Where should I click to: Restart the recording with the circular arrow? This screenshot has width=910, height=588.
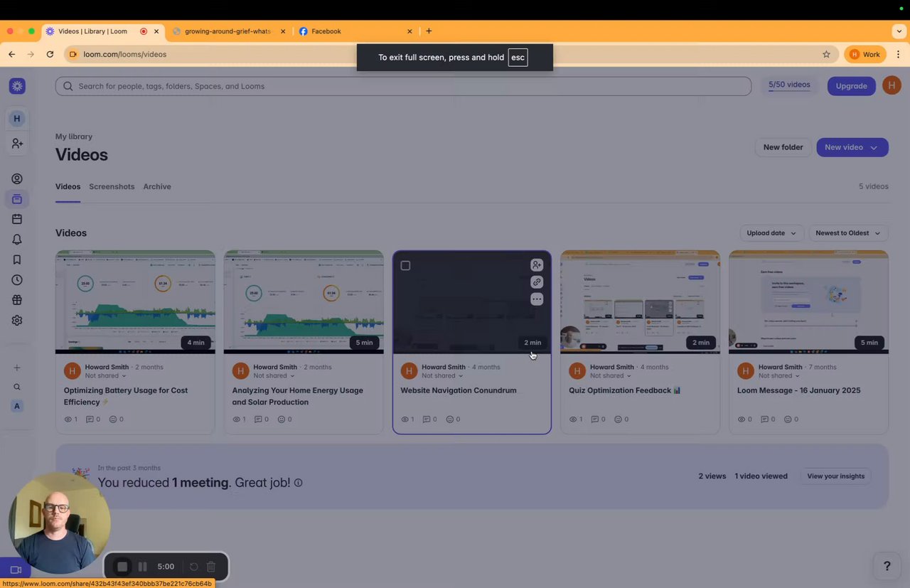[193, 567]
